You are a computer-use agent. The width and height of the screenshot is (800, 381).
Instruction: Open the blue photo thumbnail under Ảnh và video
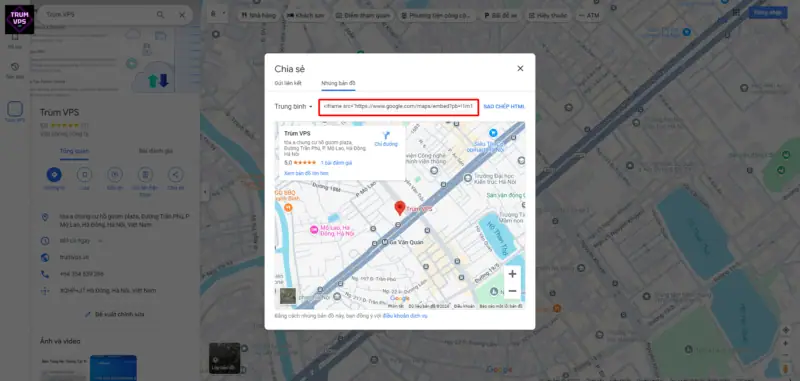pos(113,368)
